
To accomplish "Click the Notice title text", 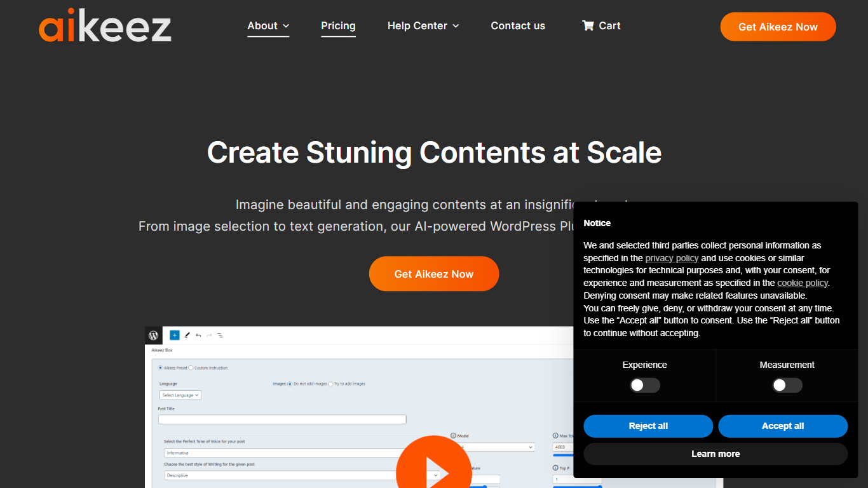I will click(x=597, y=223).
